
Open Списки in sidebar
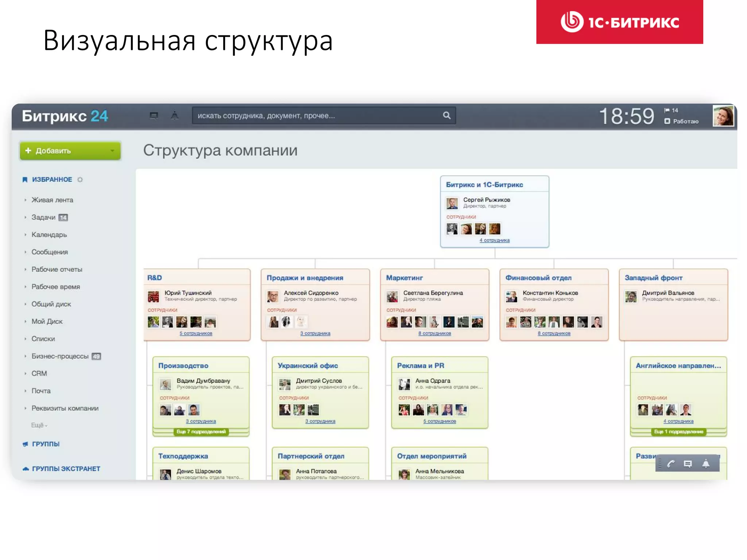point(43,339)
